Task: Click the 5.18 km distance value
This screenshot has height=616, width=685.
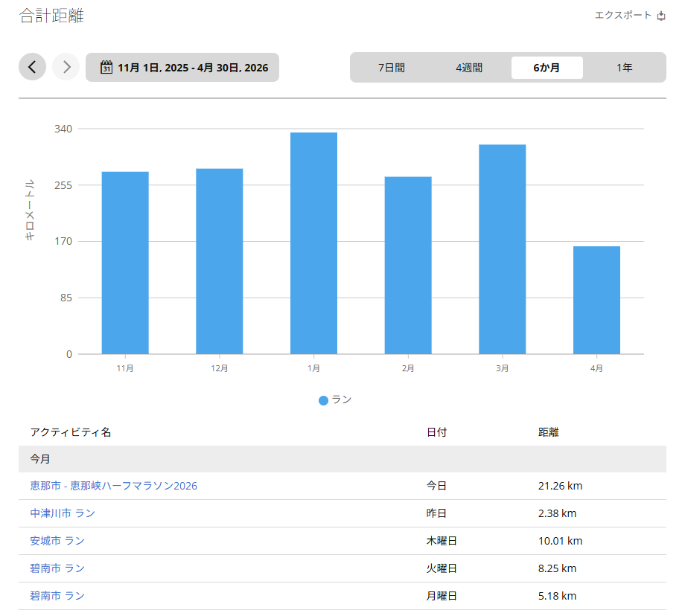Action: (x=557, y=596)
